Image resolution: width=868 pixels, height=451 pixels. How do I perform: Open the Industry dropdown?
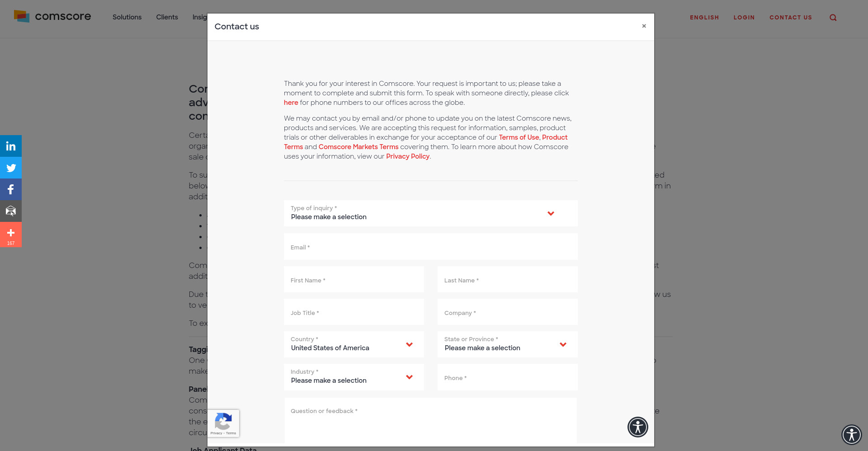[354, 377]
